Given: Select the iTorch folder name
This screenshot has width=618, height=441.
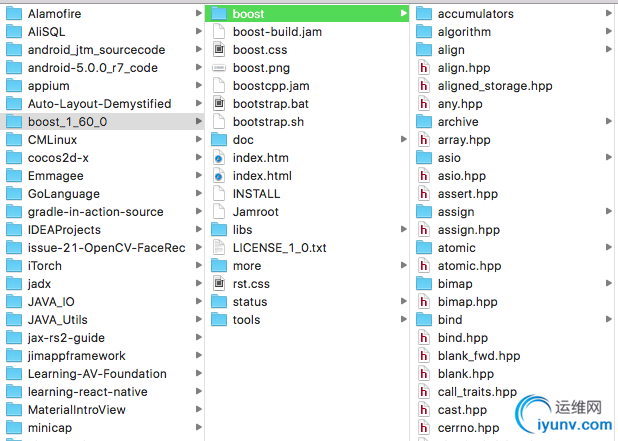Looking at the screenshot, I should point(45,266).
